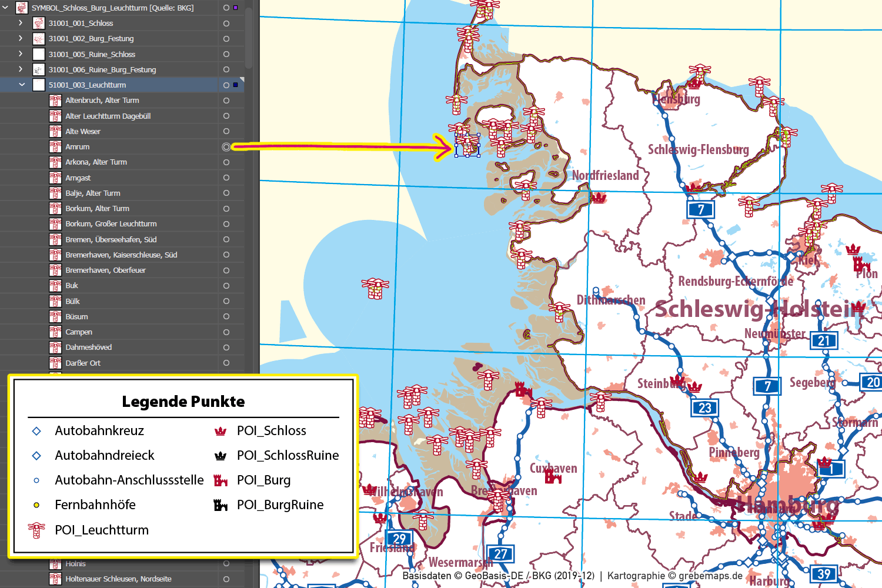This screenshot has height=588, width=882.
Task: Click the Arkona, Alter Turm layer thumbnail
Action: click(x=55, y=162)
